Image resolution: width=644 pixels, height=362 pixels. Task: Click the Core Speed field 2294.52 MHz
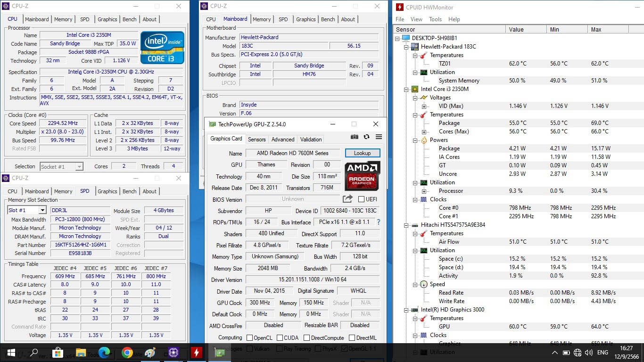click(x=63, y=123)
